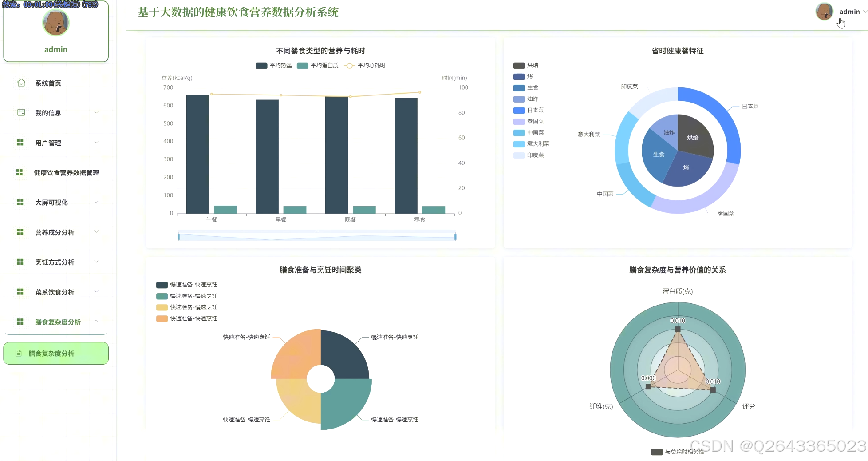Screen dimensions: 868x461
Task: Open 健康饮食营养数据管理 menu item
Action: tap(56, 172)
